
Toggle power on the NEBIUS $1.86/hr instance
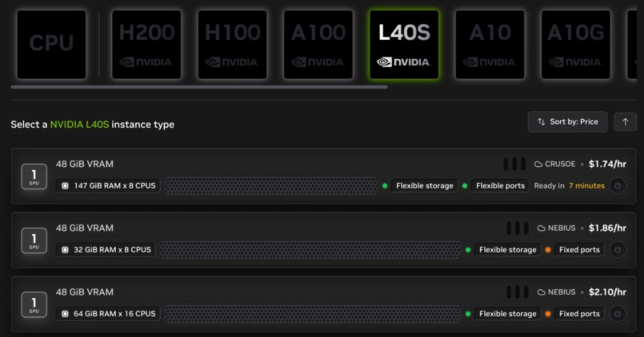point(618,249)
